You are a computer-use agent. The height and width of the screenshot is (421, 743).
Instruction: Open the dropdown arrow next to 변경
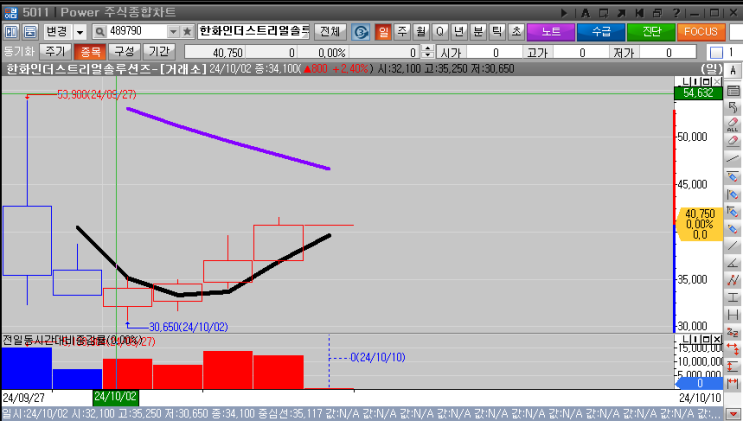coord(80,32)
